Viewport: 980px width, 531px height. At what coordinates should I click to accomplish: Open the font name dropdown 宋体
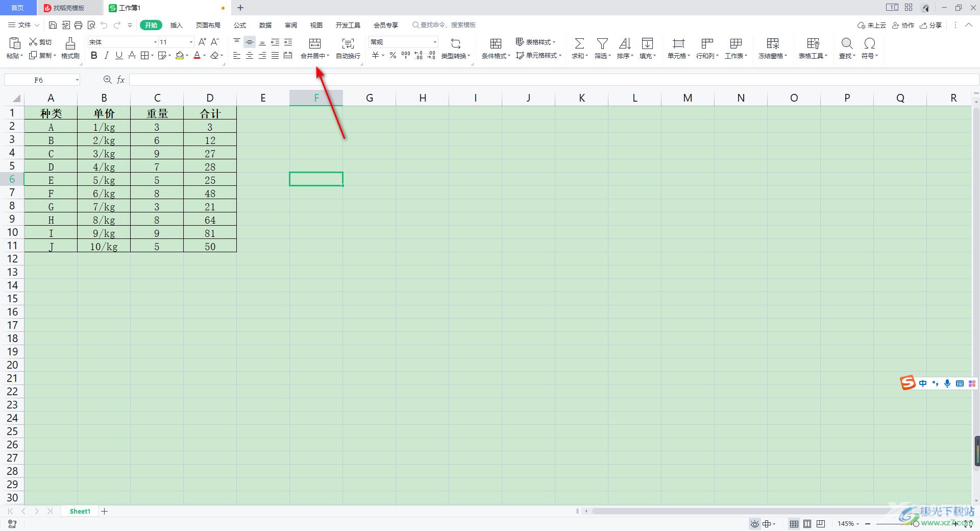[155, 42]
